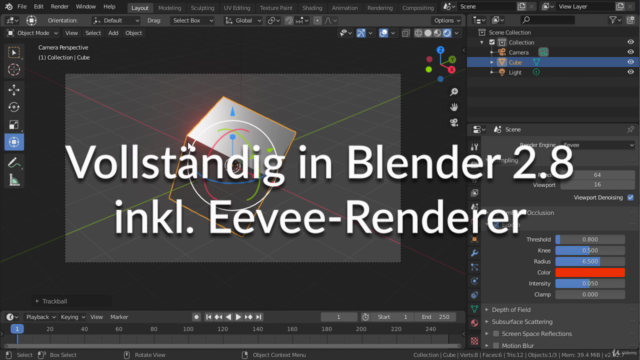
Task: Hide the Cube object via eye icon
Action: [630, 62]
